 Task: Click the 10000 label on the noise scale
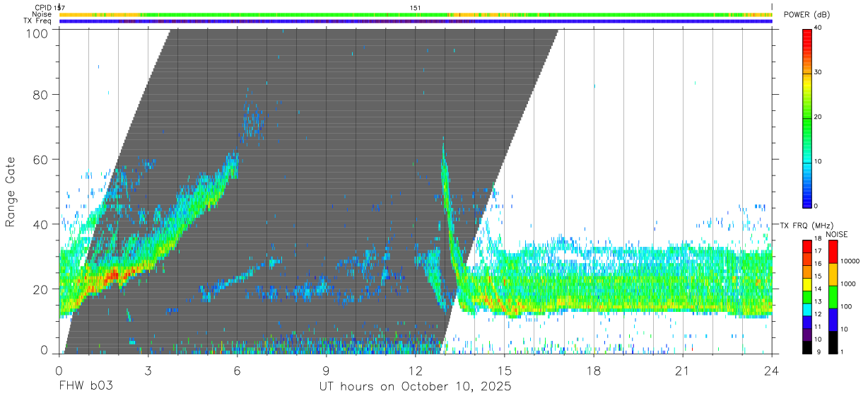point(851,261)
